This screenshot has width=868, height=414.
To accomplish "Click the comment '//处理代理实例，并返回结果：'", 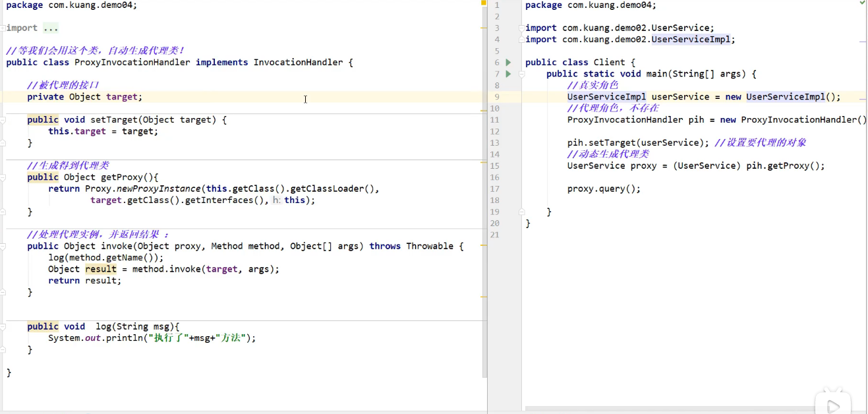I will [x=98, y=235].
